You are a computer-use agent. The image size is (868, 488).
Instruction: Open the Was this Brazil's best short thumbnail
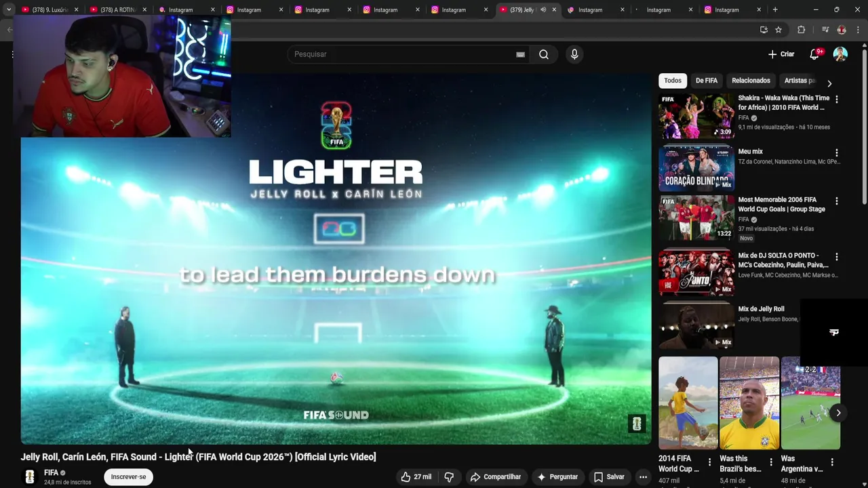749,403
